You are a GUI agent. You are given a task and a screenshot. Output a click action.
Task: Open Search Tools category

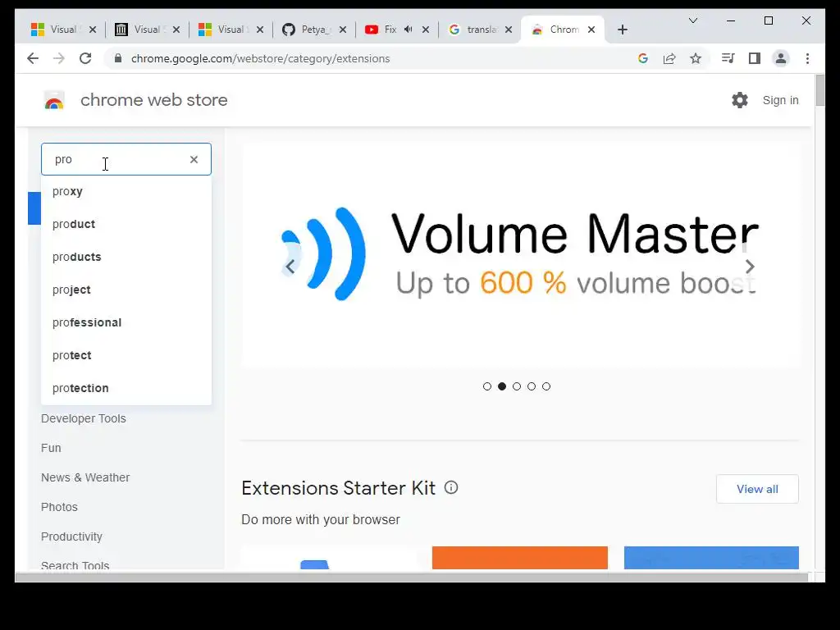(x=75, y=565)
